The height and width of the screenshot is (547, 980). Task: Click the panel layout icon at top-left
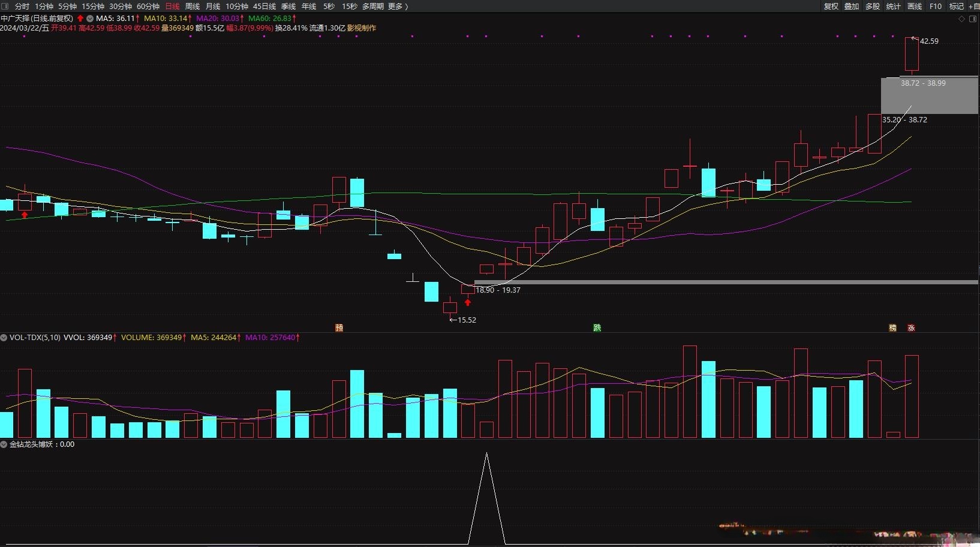coord(5,6)
